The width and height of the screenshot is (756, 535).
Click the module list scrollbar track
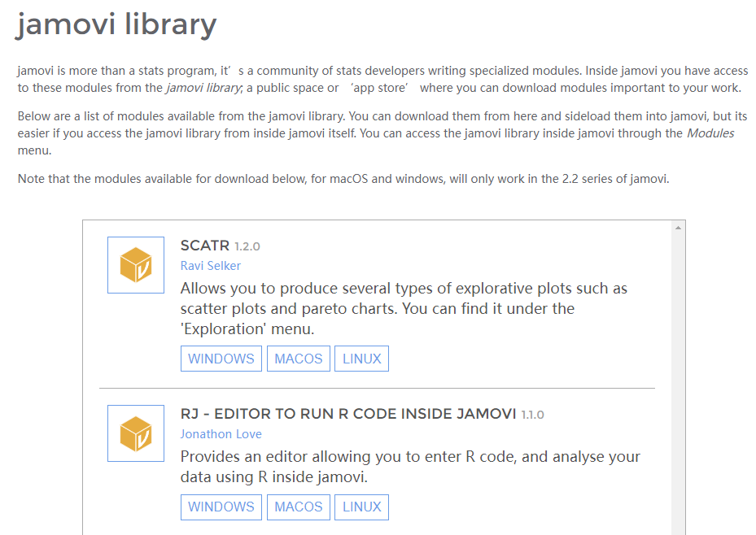(678, 385)
